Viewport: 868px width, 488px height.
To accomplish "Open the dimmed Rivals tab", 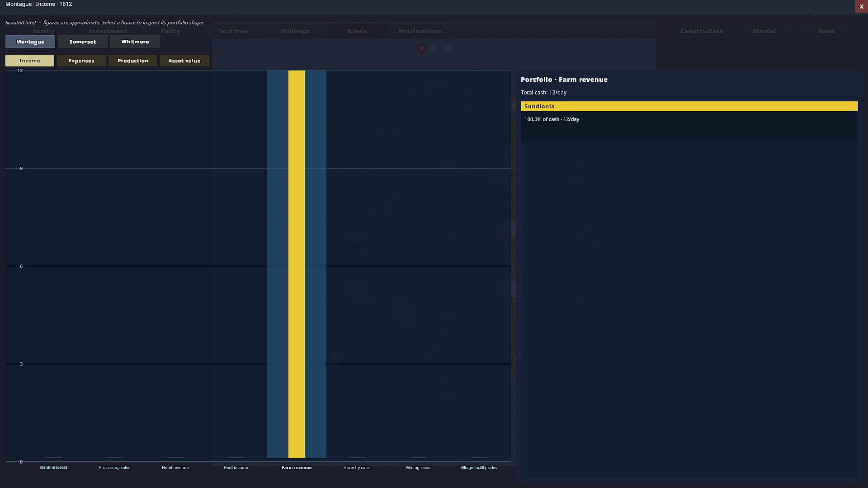I will point(358,31).
